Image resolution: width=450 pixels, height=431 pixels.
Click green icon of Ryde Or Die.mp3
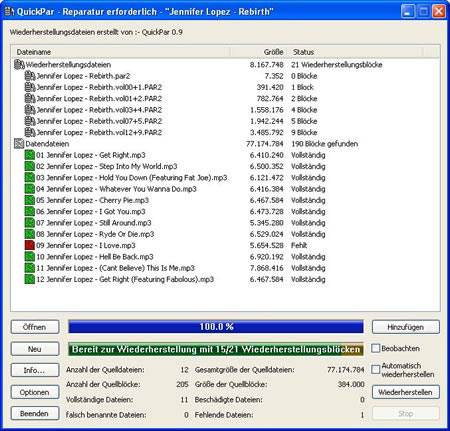[30, 234]
